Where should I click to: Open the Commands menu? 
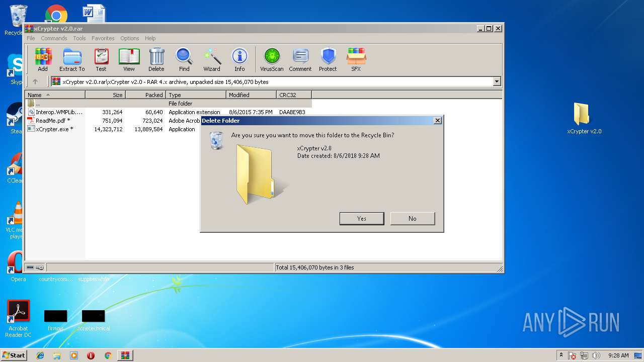point(54,38)
